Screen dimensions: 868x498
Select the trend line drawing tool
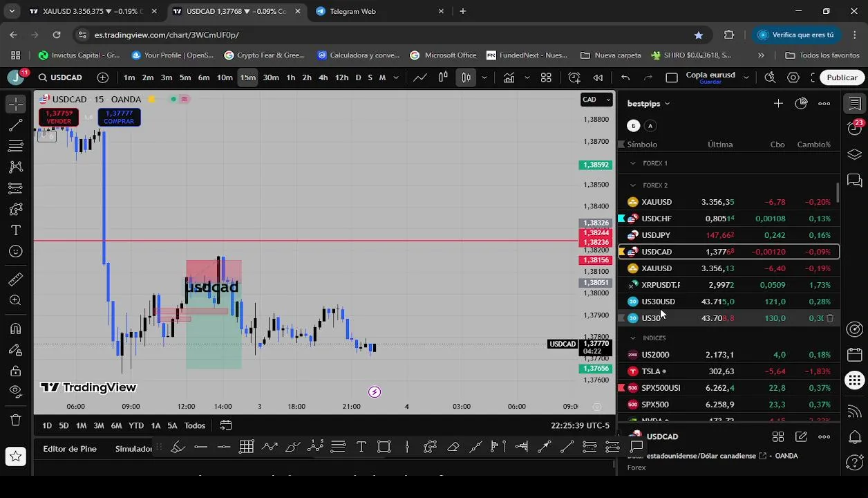click(x=16, y=125)
